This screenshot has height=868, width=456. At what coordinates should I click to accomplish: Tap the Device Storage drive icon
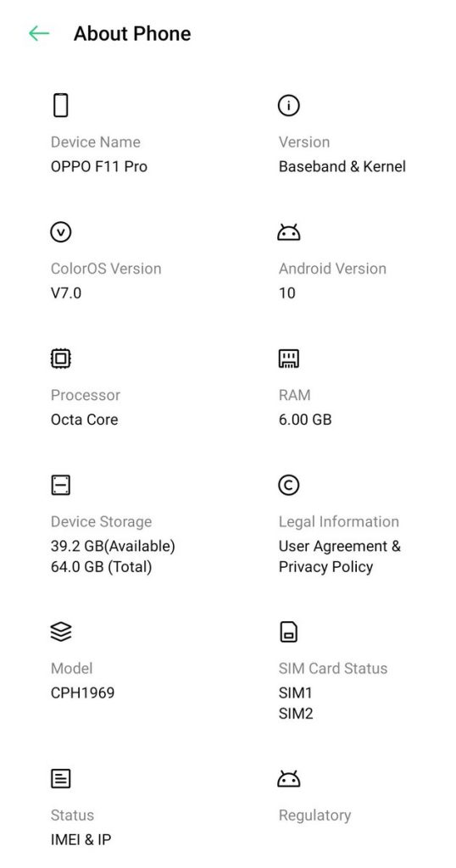pos(61,486)
